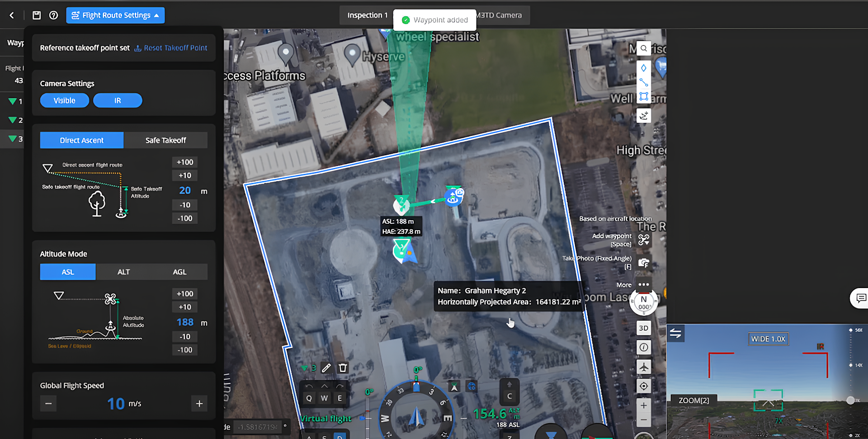Raise Absolute Altitude by 100
Image resolution: width=868 pixels, height=439 pixels.
click(185, 294)
